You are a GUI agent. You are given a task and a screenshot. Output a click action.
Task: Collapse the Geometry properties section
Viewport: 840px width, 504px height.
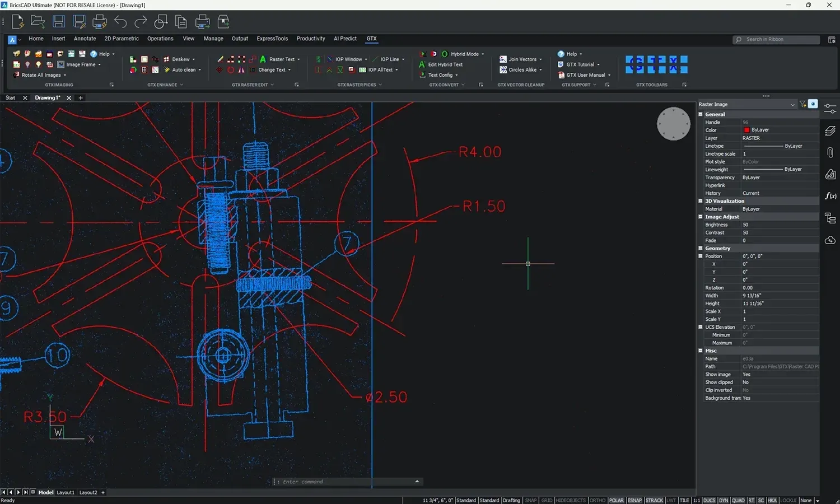(x=701, y=248)
